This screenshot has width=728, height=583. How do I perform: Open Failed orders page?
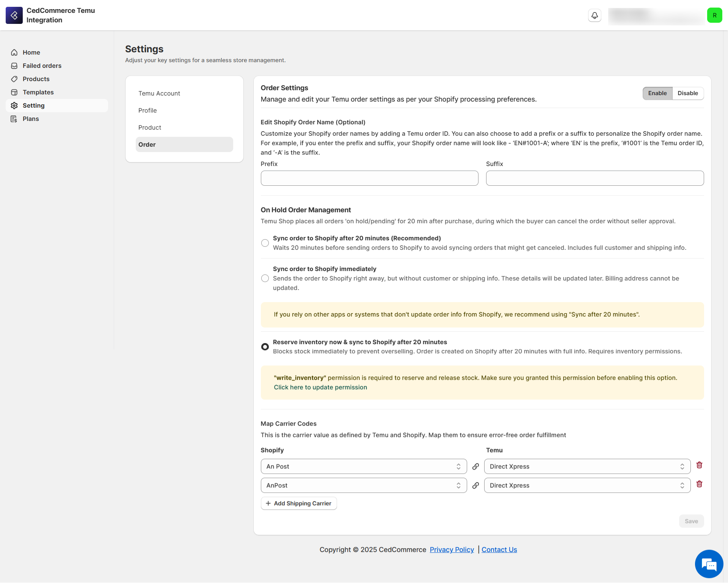(57, 66)
